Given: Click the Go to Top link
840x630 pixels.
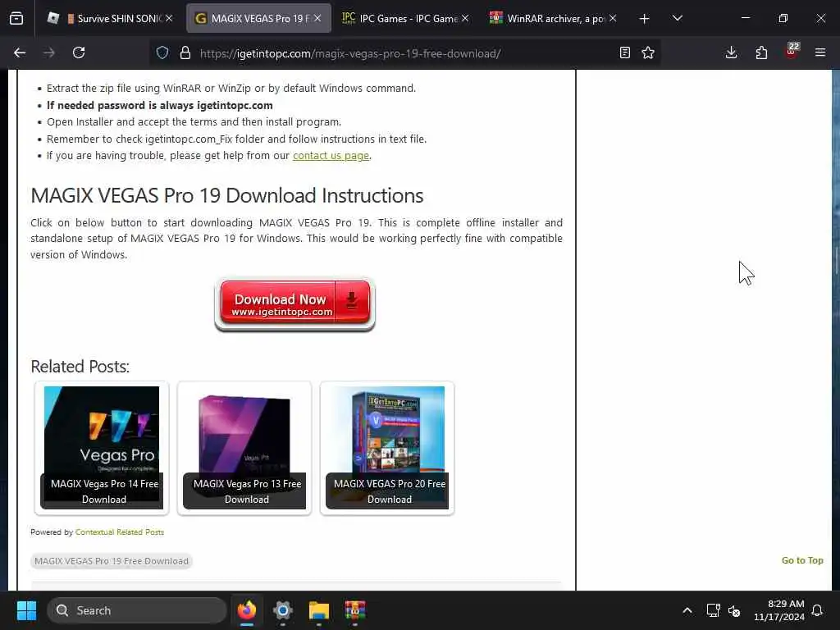Looking at the screenshot, I should [802, 560].
